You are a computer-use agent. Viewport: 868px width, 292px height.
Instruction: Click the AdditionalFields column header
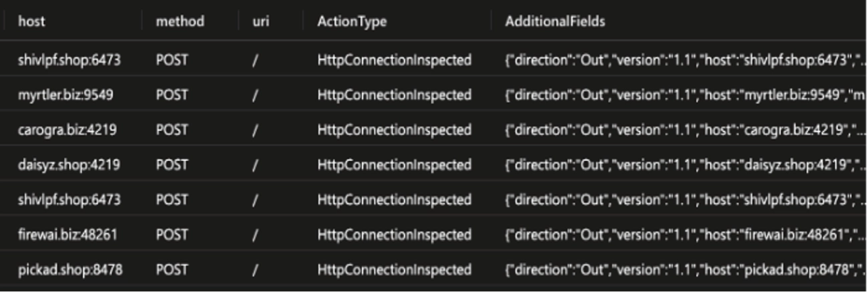[555, 21]
